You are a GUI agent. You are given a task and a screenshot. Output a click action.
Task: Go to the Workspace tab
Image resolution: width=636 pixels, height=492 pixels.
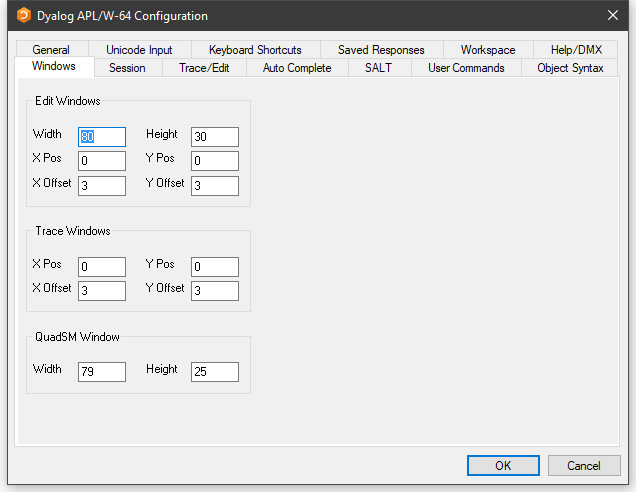point(488,50)
